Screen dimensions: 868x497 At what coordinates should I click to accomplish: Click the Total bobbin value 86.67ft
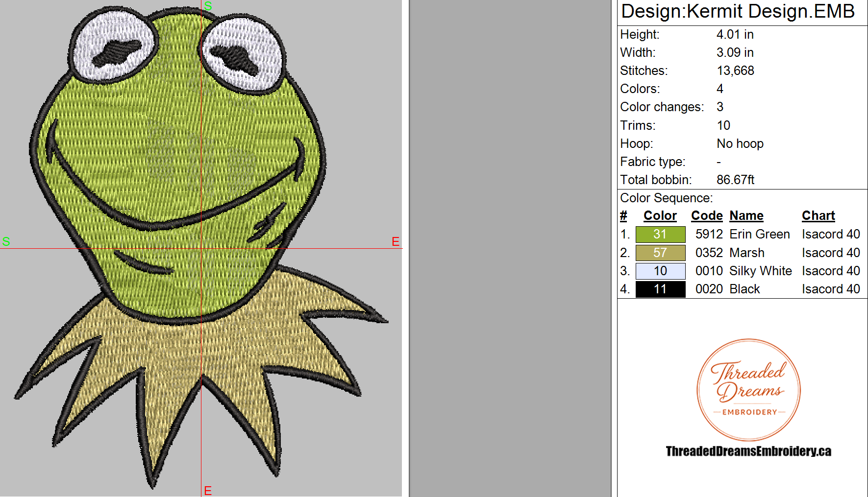pos(735,180)
